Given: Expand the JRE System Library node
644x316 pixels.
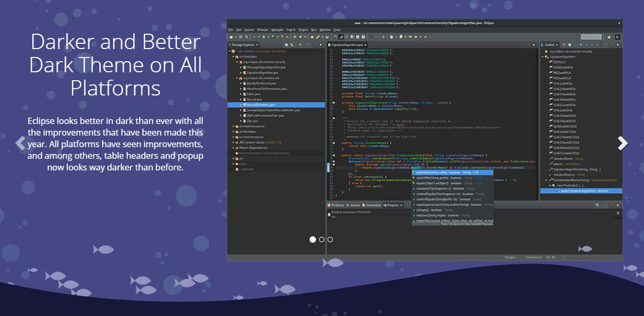Looking at the screenshot, I should 234,142.
